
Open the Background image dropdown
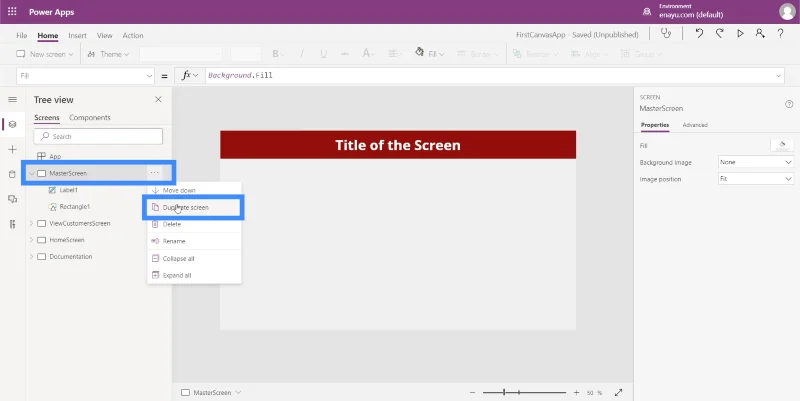(755, 162)
